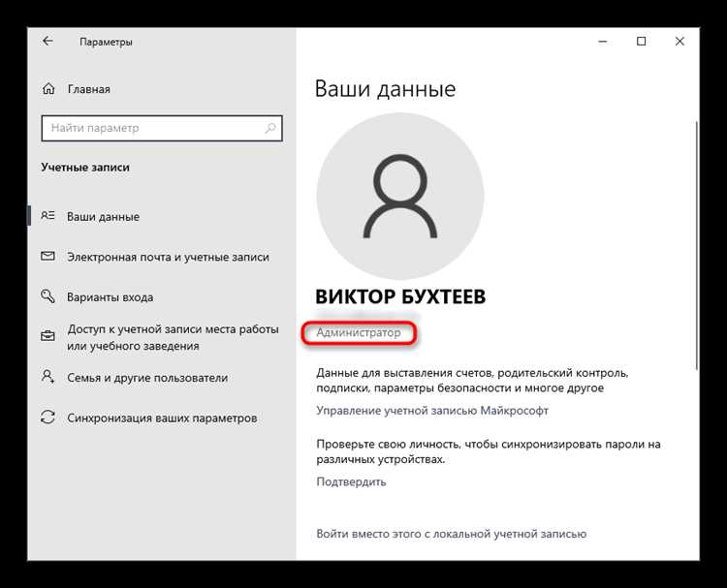Open the envelope icon for email accounts
727x588 pixels.
coord(47,257)
